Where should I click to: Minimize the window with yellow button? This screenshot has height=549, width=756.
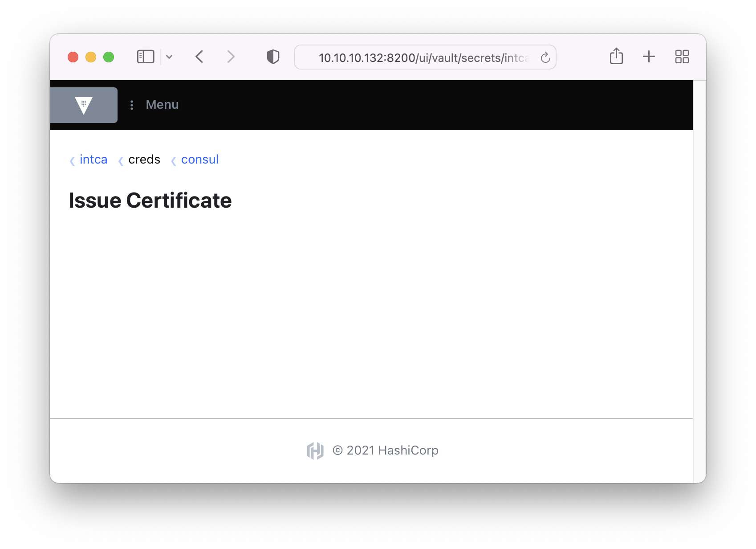[x=91, y=57]
